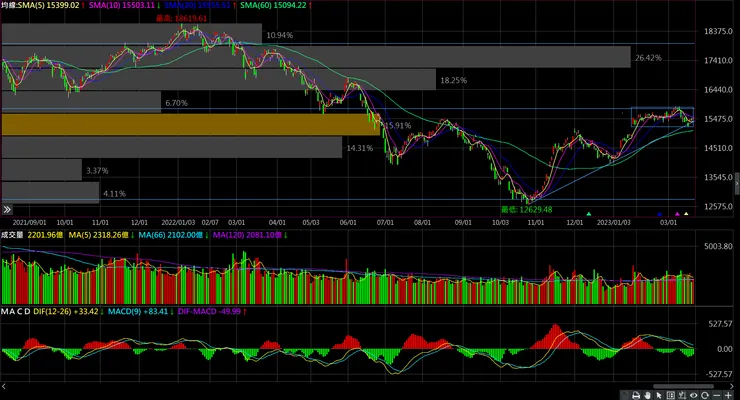Viewport: 740px width, 400px height.
Task: Click the SMA(10) 15503.11 label
Action: pos(122,5)
